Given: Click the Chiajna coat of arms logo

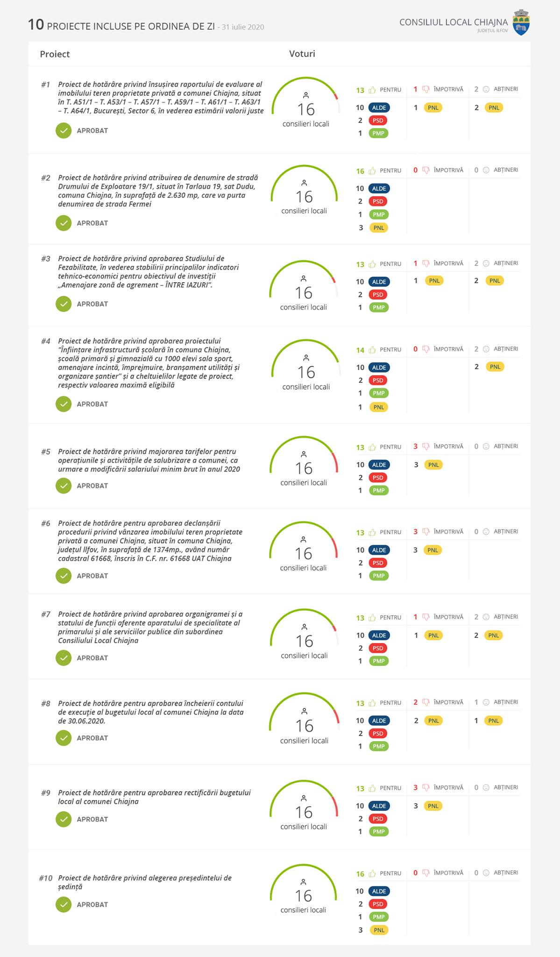Looking at the screenshot, I should coord(521,22).
